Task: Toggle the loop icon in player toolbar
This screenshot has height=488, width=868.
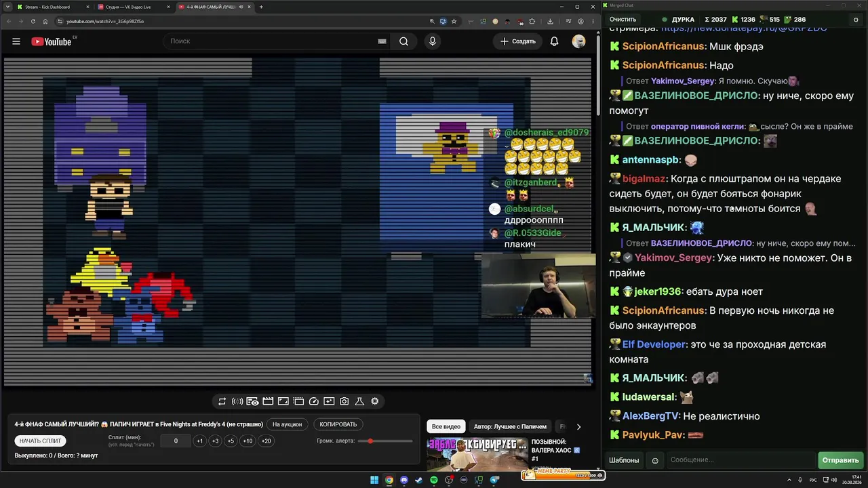Action: click(222, 401)
